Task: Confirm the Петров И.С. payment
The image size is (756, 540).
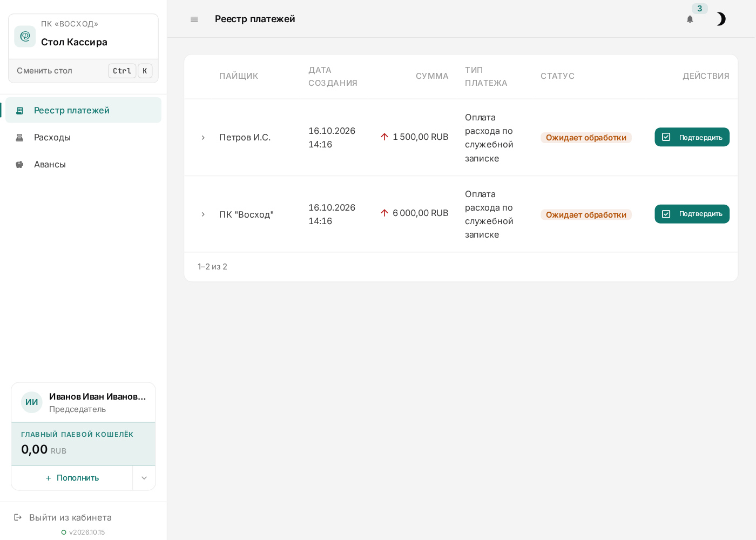Action: click(692, 137)
